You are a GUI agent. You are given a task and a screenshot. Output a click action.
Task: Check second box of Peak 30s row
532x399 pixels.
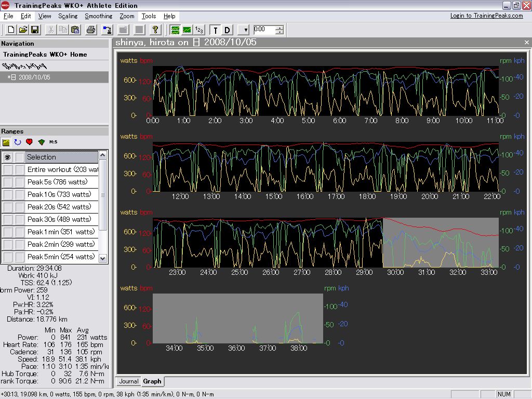click(x=20, y=220)
